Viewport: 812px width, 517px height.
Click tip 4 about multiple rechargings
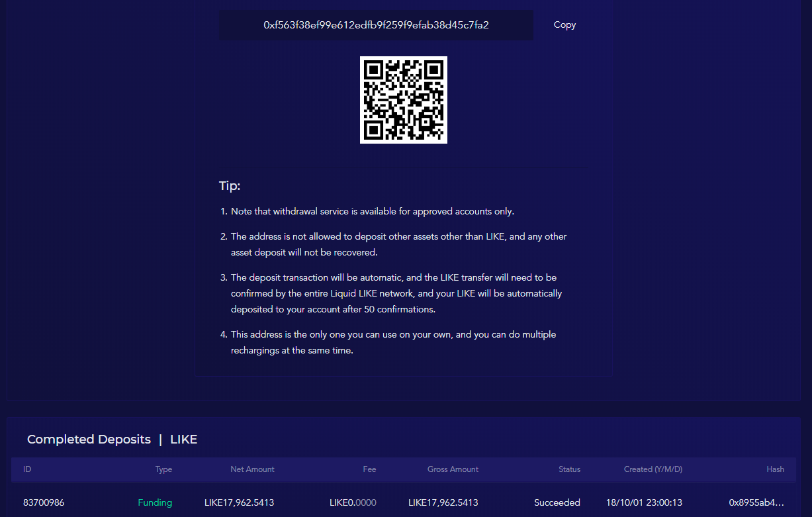pos(388,342)
